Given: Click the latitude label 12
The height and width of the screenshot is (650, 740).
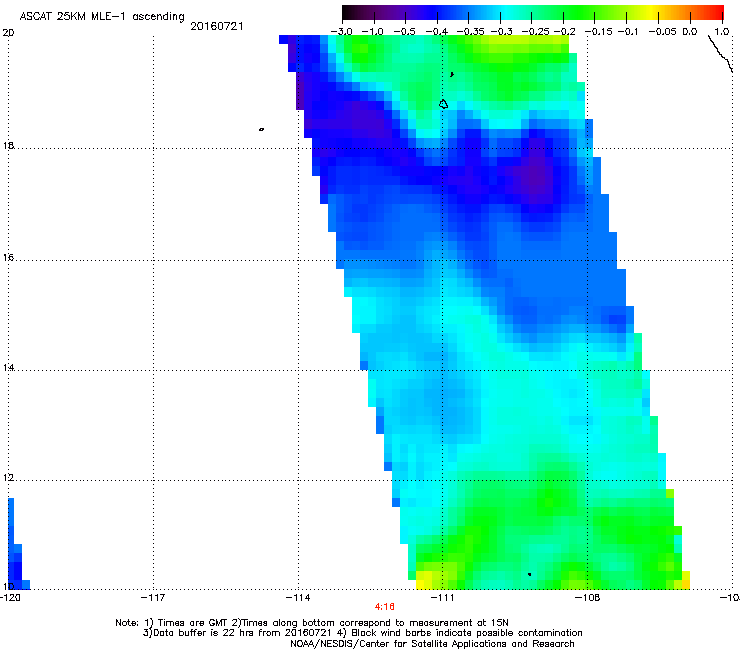Looking at the screenshot, I should (8, 478).
